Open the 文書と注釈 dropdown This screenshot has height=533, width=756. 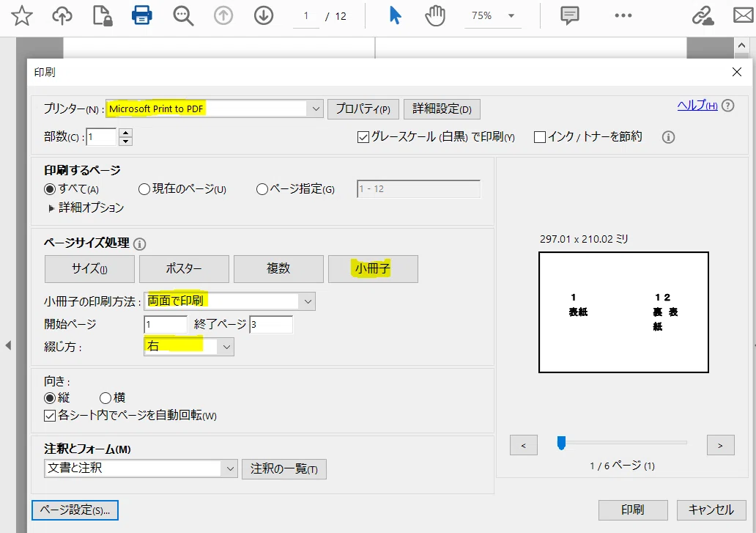click(141, 468)
